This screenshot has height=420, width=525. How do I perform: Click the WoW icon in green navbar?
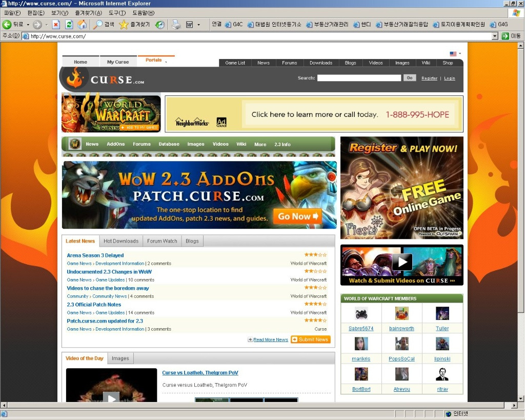[x=75, y=144]
